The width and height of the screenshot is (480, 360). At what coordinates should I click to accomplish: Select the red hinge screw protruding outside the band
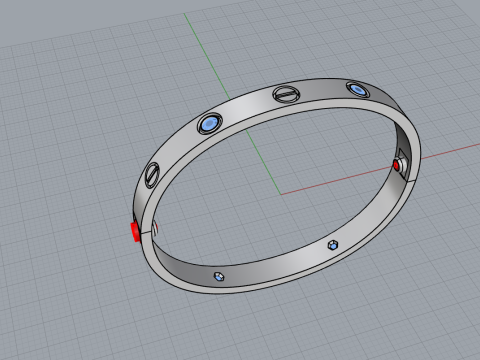coord(135,231)
